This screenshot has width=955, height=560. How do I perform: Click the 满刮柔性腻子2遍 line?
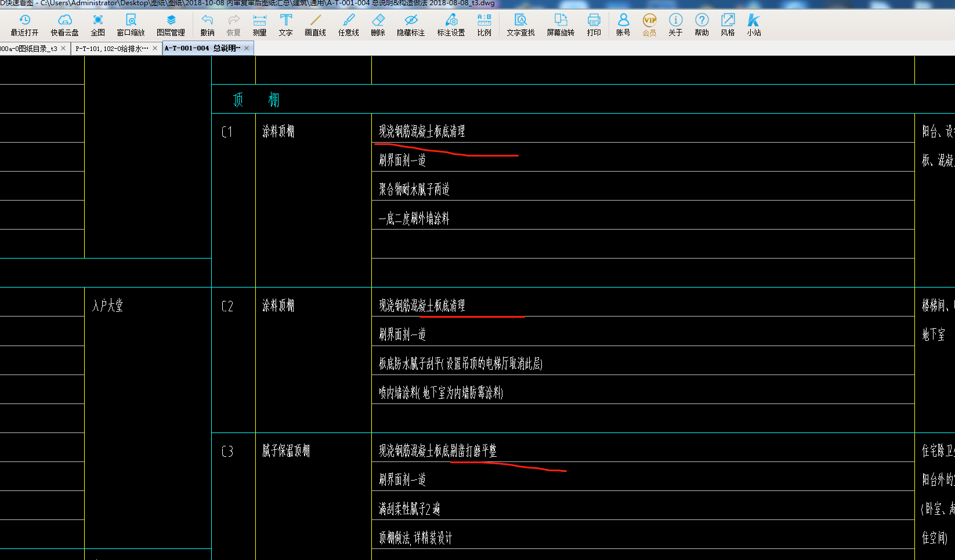[410, 508]
